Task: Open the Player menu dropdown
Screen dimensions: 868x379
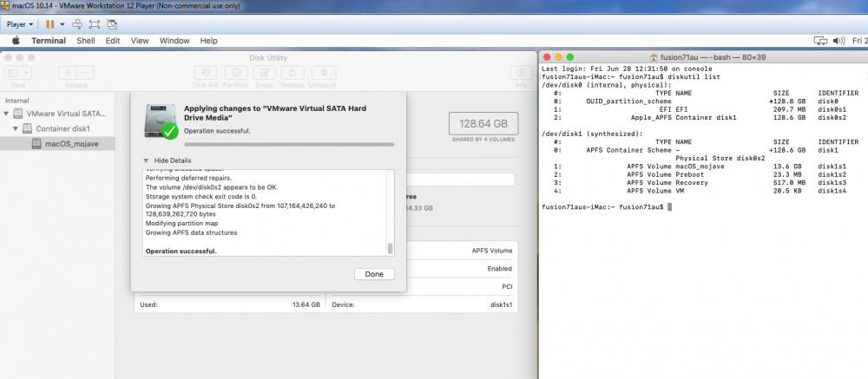Action: (20, 24)
